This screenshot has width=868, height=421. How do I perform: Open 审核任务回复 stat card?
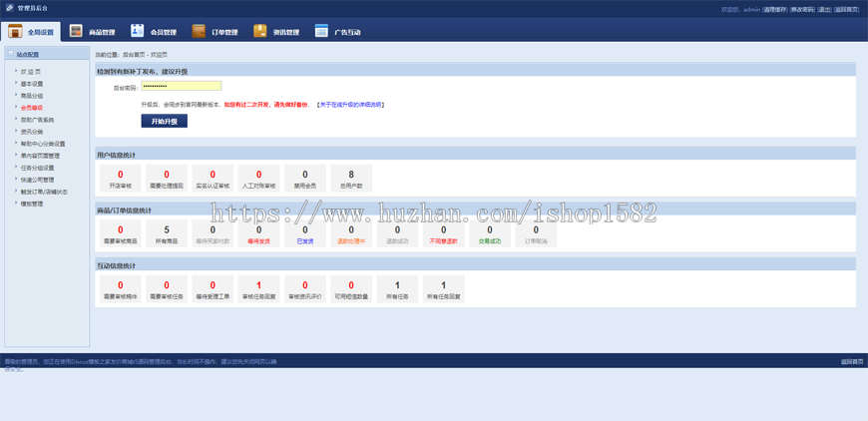[x=259, y=288]
